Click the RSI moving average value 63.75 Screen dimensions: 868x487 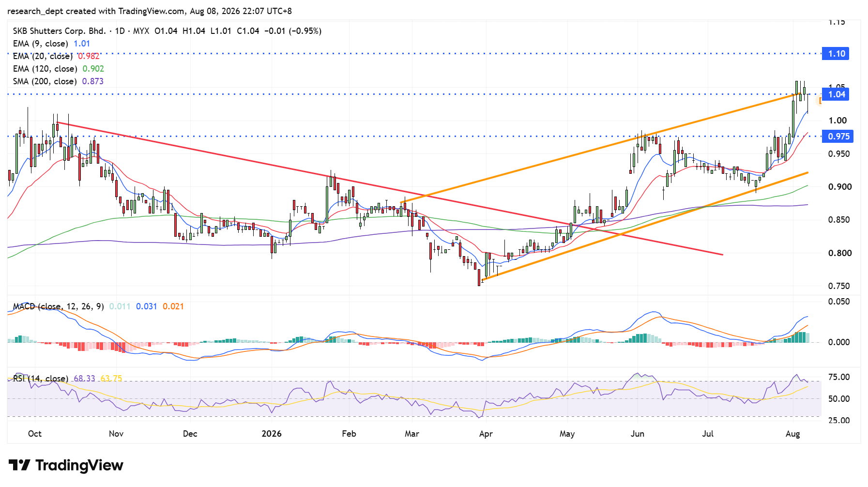(111, 379)
